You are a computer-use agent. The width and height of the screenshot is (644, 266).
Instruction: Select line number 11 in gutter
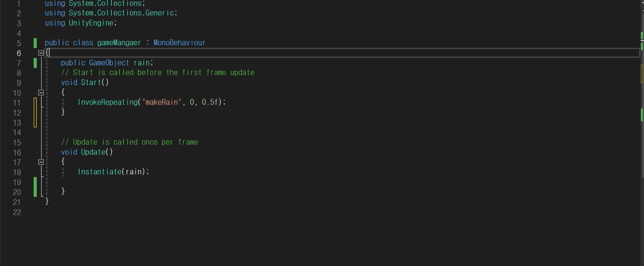click(17, 103)
